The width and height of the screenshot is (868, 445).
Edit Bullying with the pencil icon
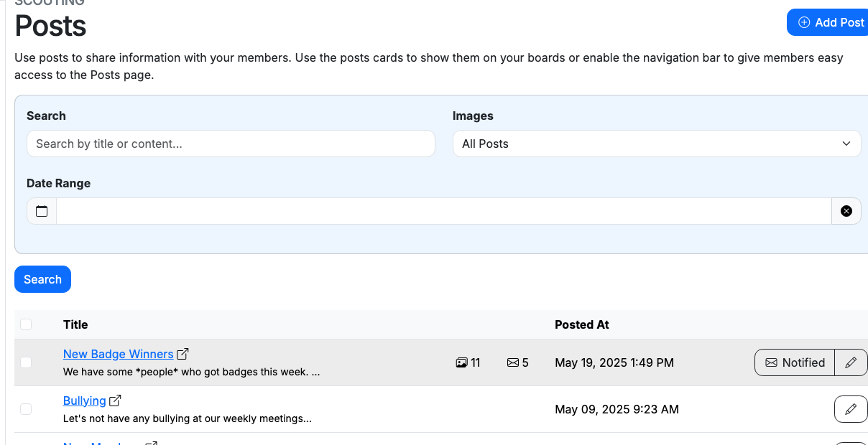point(851,408)
